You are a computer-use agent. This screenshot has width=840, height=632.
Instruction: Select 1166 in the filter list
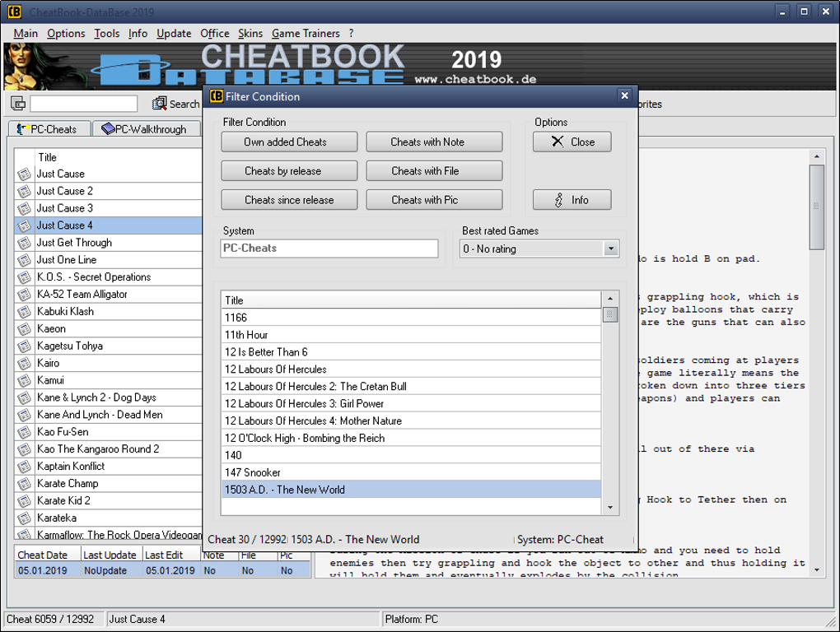pos(411,318)
